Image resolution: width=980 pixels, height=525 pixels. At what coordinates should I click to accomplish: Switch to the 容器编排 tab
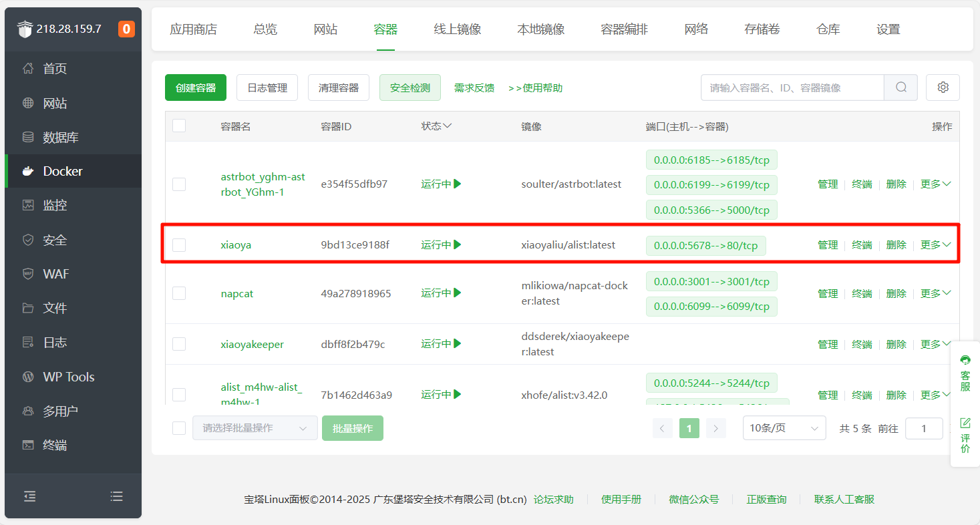(x=625, y=29)
